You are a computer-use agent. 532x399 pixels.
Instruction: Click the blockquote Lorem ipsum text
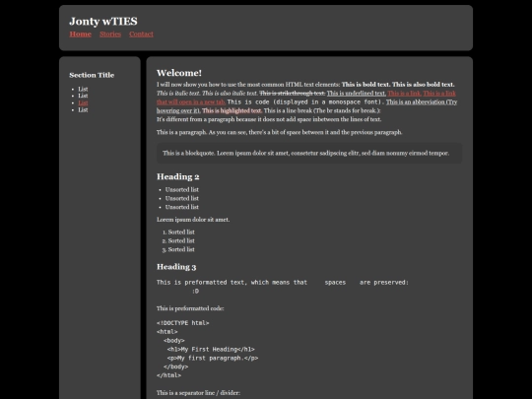click(x=306, y=153)
